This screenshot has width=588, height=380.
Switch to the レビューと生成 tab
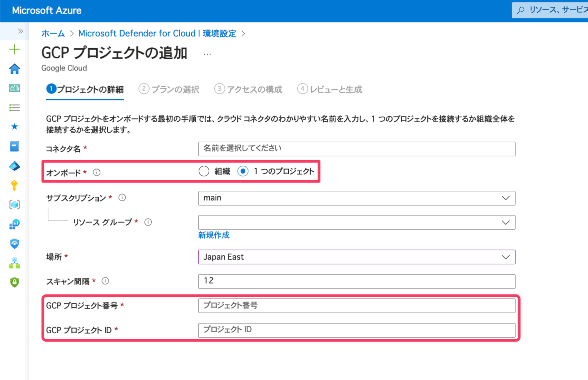pyautogui.click(x=330, y=89)
